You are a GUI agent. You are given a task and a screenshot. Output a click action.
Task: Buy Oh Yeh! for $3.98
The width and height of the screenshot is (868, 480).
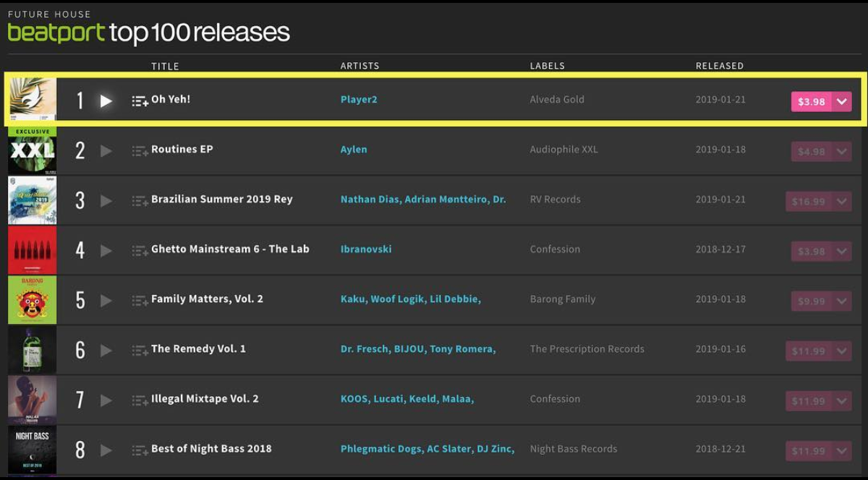811,102
